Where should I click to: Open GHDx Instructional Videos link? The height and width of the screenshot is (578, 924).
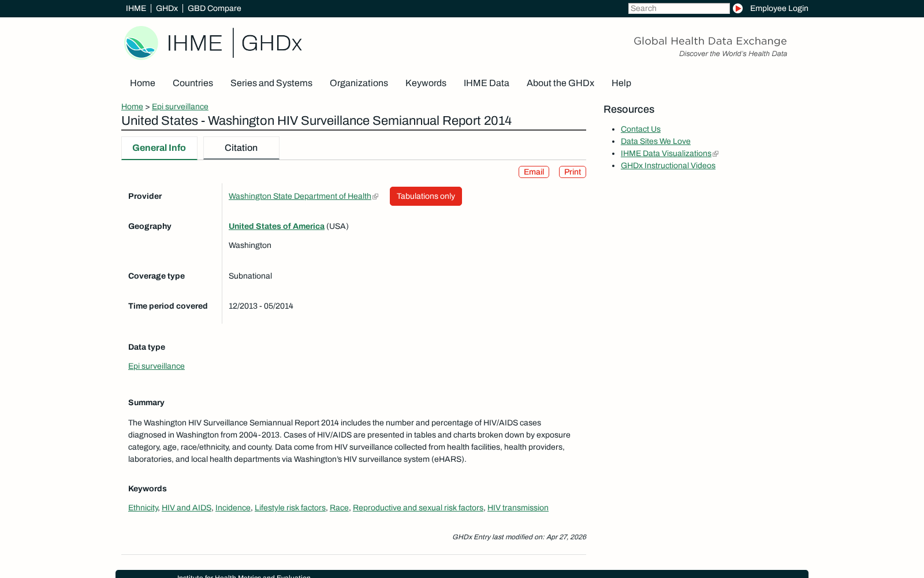[x=668, y=166]
